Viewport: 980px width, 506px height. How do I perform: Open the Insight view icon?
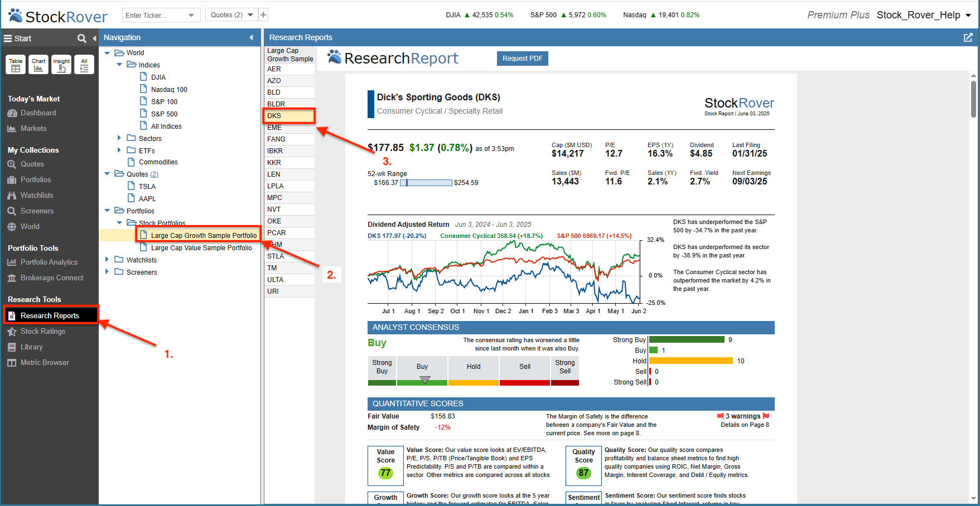point(61,65)
